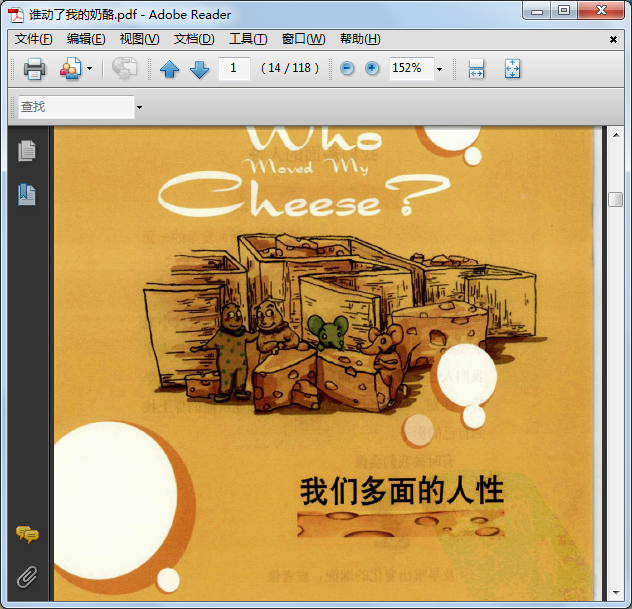632x609 pixels.
Task: Open the zoom level dropdown arrow
Action: click(x=439, y=69)
